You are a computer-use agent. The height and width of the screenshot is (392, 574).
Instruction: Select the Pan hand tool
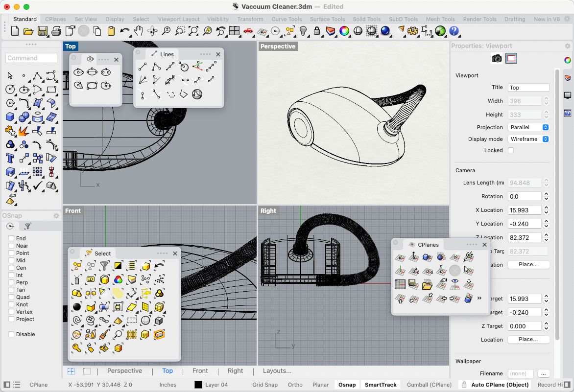coord(139,31)
